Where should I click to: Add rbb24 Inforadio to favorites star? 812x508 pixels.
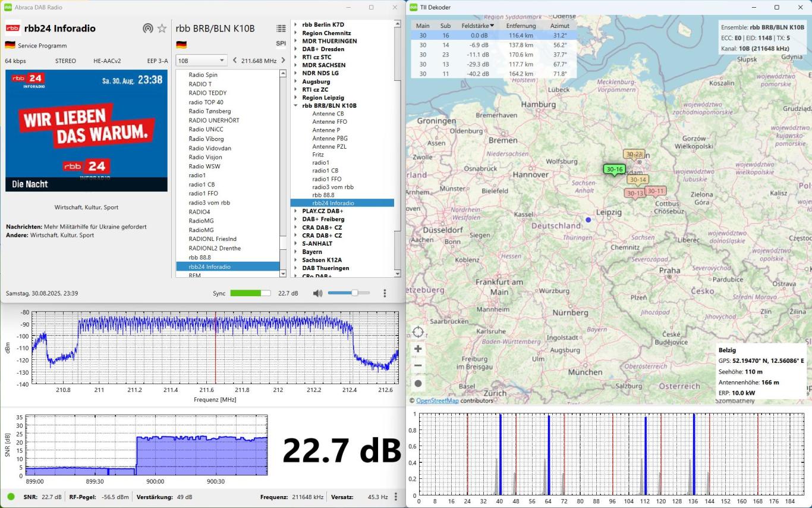[162, 29]
